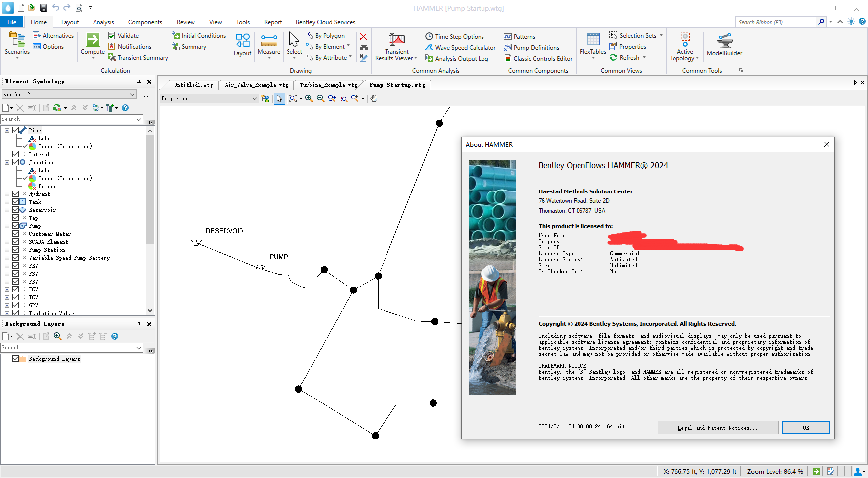This screenshot has width=868, height=478.
Task: Open Patterns component
Action: pyautogui.click(x=520, y=37)
